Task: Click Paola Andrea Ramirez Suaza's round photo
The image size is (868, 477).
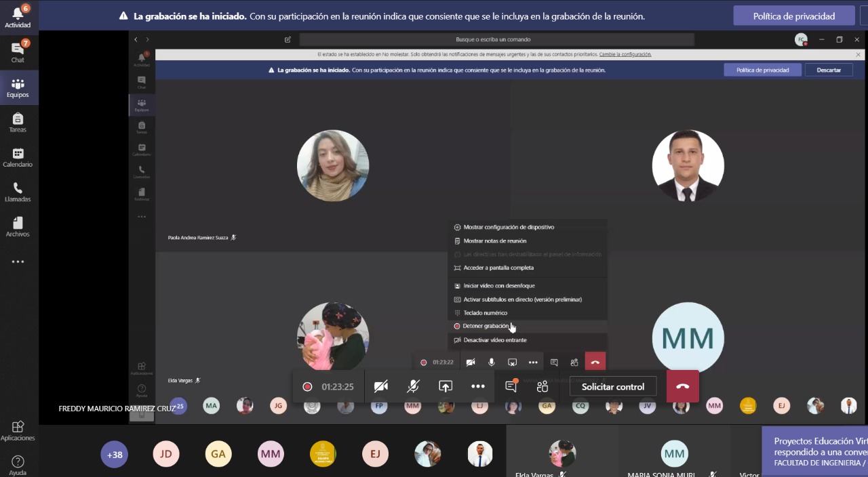Action: point(333,166)
